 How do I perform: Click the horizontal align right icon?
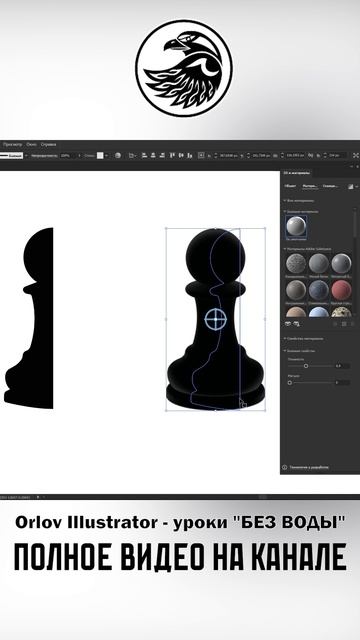tap(162, 156)
